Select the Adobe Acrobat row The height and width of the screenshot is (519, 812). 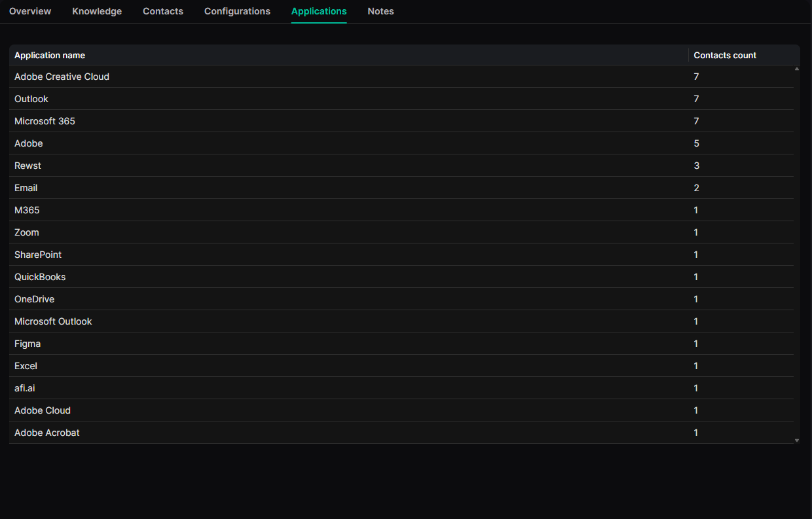[x=401, y=433]
